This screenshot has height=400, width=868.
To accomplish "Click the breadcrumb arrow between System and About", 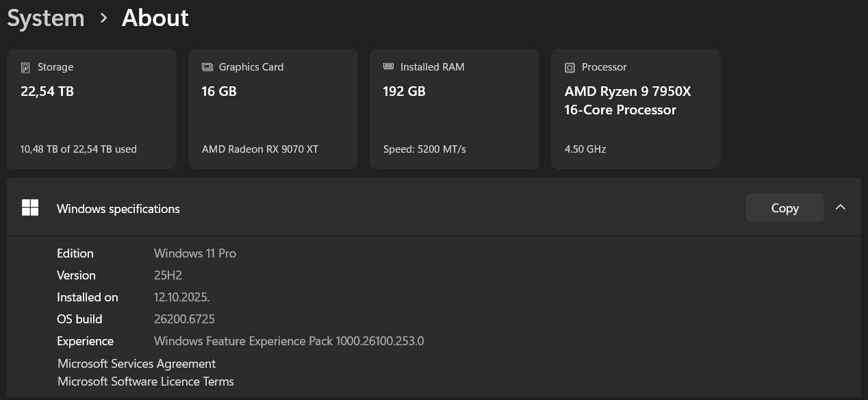I will click(x=103, y=18).
